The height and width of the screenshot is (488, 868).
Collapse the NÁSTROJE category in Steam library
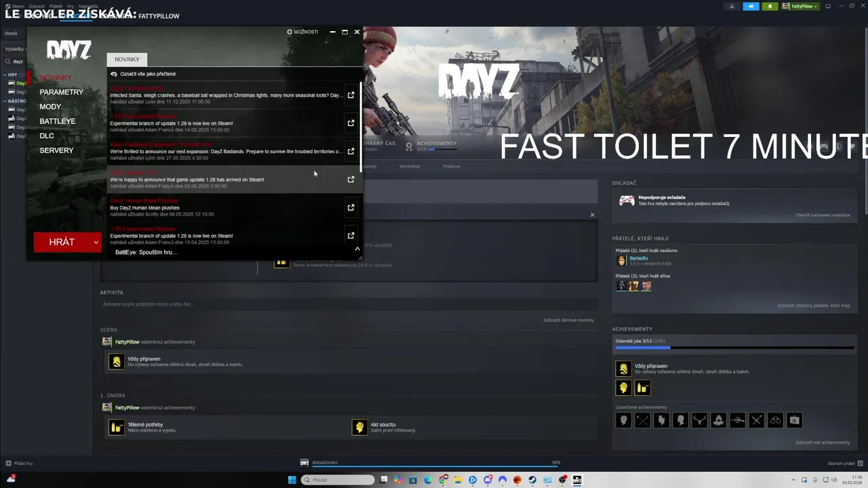pos(5,101)
